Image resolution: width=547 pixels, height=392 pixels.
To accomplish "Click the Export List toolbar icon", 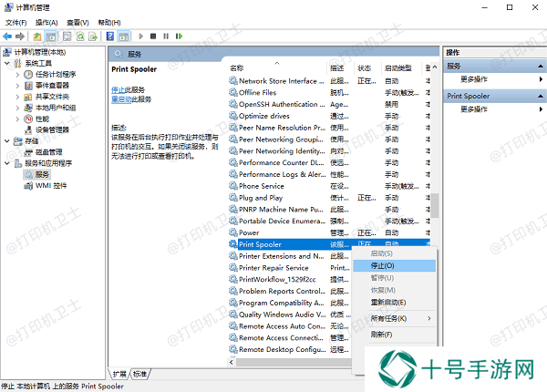I will point(94,36).
